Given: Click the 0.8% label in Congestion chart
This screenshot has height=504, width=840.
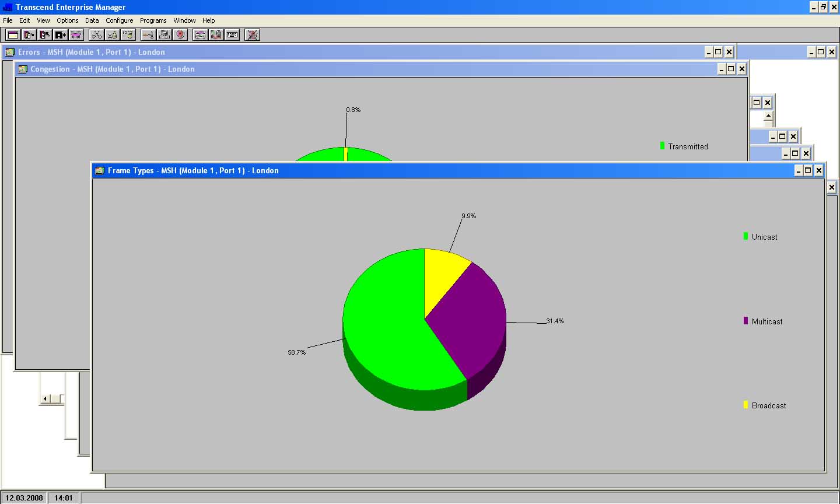Looking at the screenshot, I should pos(353,110).
